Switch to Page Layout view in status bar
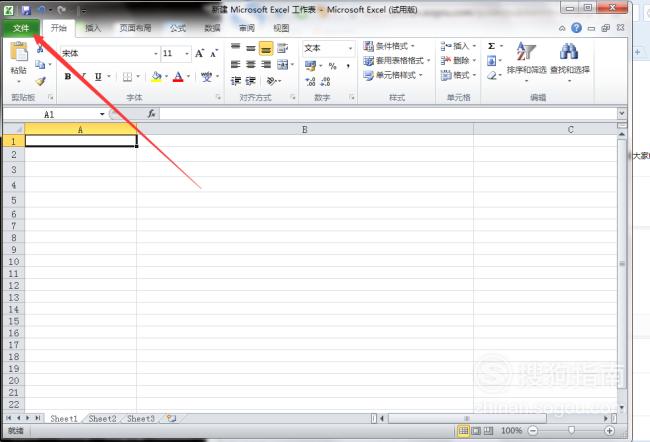 476,431
